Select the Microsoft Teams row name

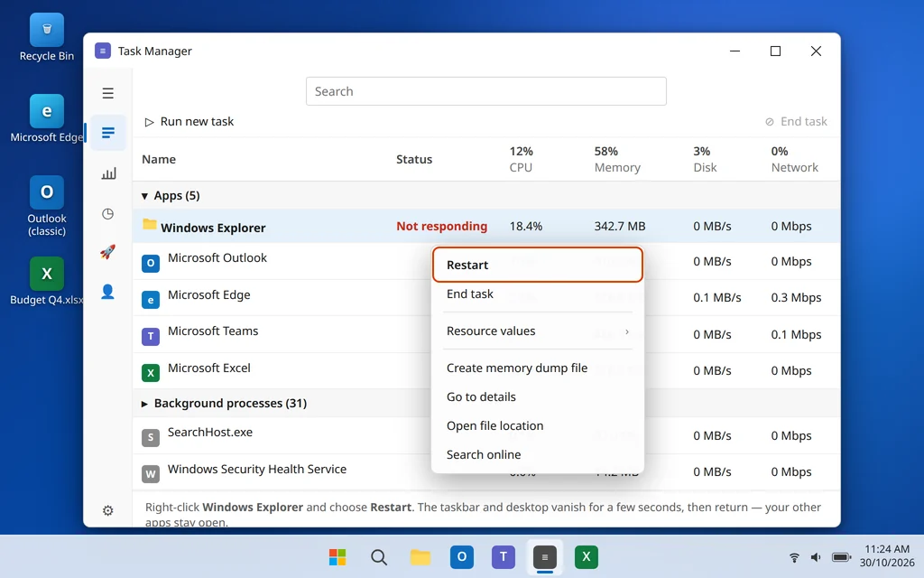pyautogui.click(x=213, y=331)
